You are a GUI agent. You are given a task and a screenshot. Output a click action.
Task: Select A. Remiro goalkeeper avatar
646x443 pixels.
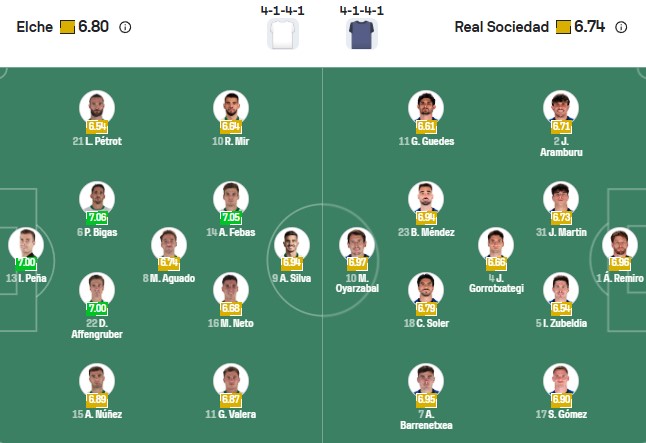[620, 245]
